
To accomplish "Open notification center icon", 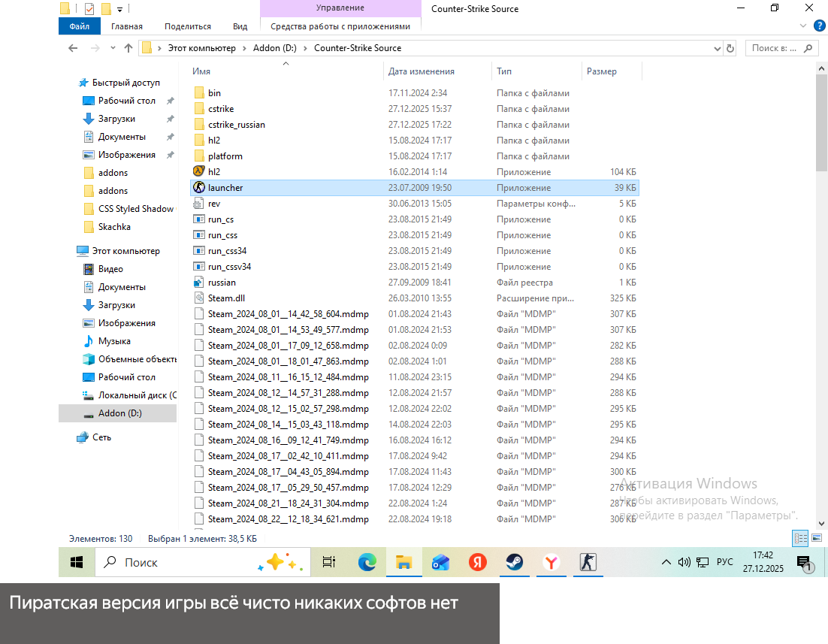I will (805, 563).
